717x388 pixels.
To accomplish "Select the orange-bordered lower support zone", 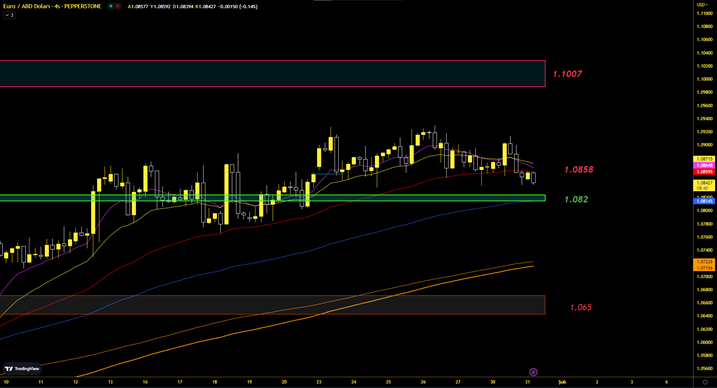I will pyautogui.click(x=273, y=305).
